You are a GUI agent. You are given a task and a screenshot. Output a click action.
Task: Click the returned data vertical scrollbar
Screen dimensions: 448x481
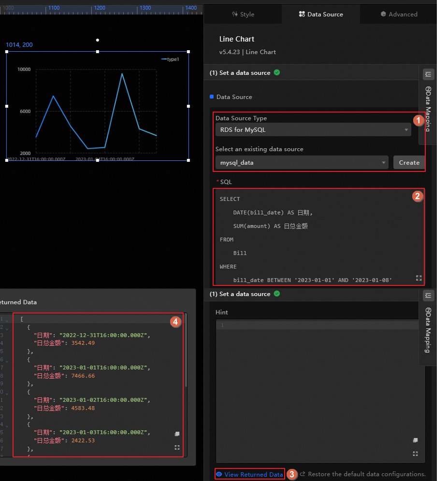coord(186,350)
